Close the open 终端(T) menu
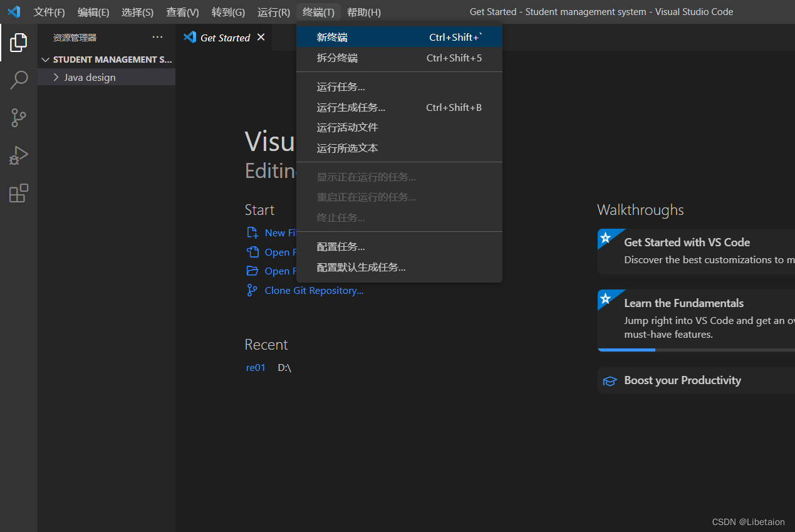The image size is (795, 532). (x=318, y=12)
